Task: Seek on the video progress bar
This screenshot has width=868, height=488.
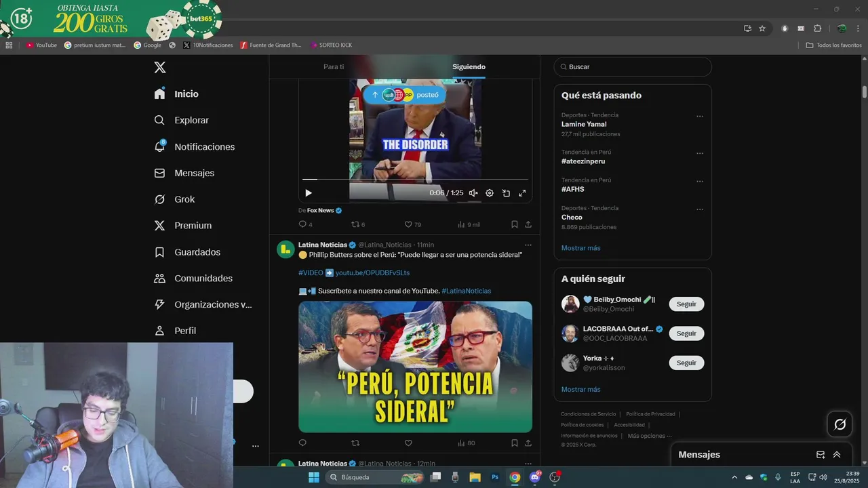Action: click(x=415, y=180)
